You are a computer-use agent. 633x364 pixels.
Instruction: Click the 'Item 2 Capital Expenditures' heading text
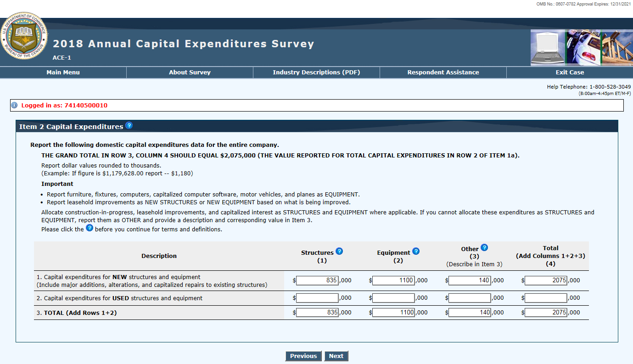pos(71,127)
